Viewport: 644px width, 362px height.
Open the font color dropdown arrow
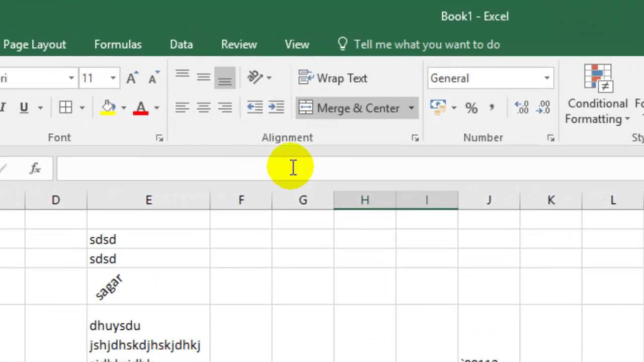tap(156, 108)
